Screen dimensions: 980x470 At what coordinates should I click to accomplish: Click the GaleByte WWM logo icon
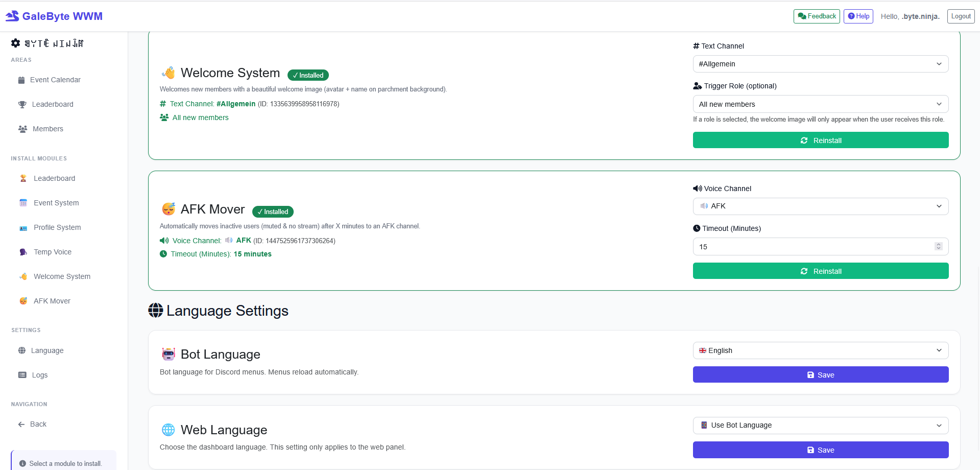click(11, 15)
